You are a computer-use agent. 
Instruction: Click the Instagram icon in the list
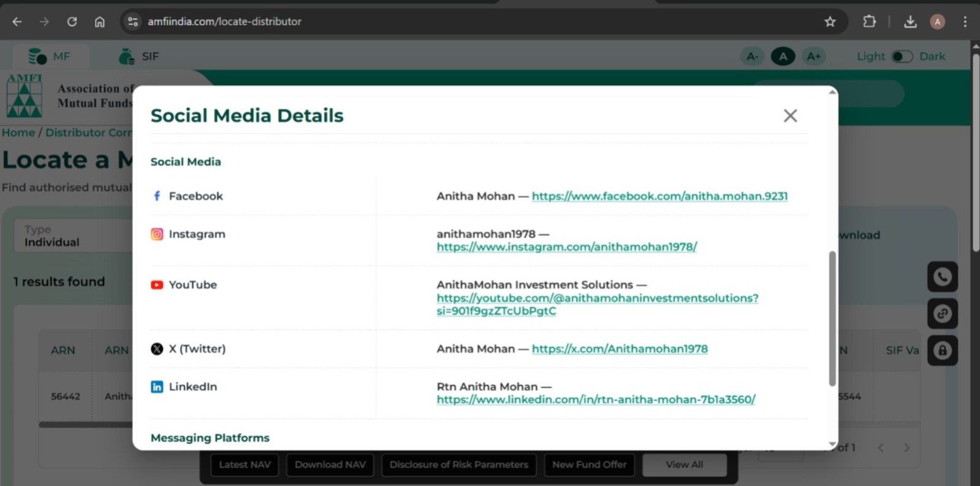point(157,234)
